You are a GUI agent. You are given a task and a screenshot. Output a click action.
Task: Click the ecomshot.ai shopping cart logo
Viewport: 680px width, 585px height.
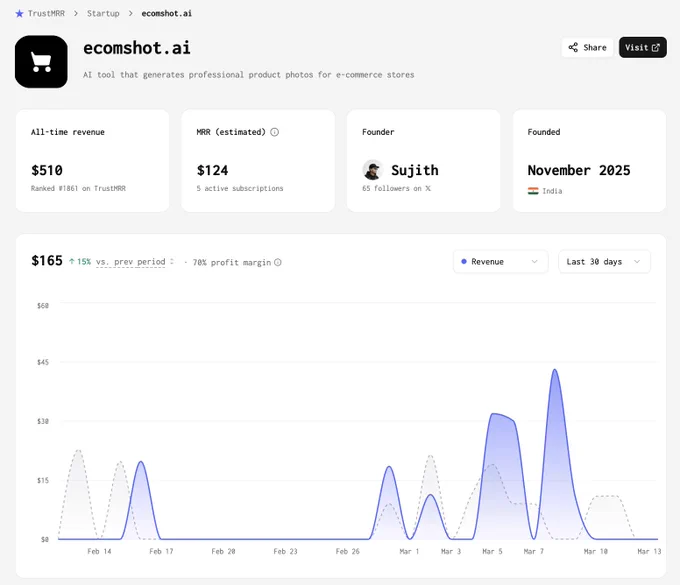point(41,62)
